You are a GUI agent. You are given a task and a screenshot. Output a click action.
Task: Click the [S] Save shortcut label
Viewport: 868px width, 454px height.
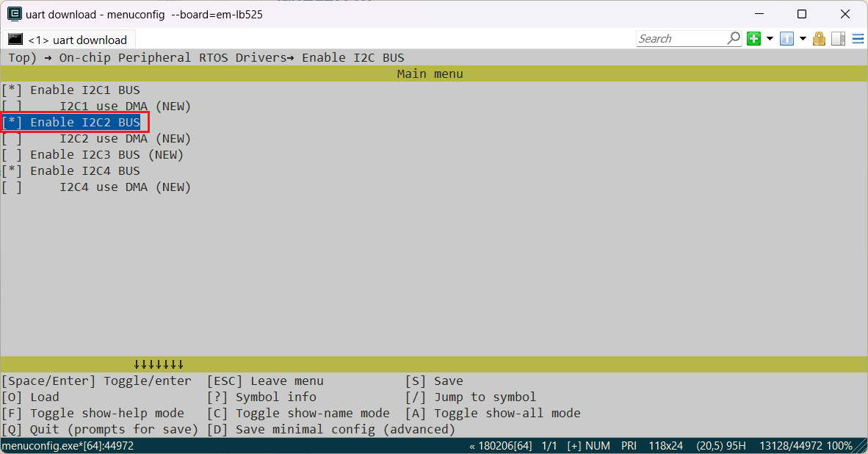pyautogui.click(x=434, y=381)
